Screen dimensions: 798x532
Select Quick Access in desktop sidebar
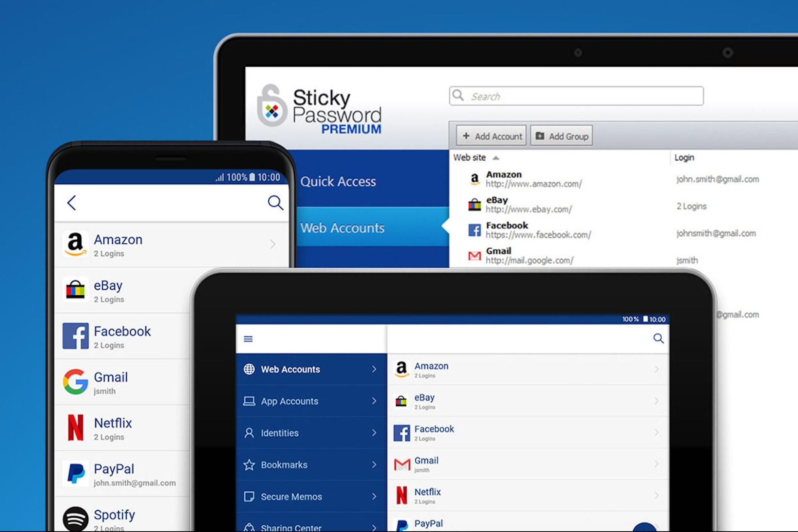click(x=338, y=182)
